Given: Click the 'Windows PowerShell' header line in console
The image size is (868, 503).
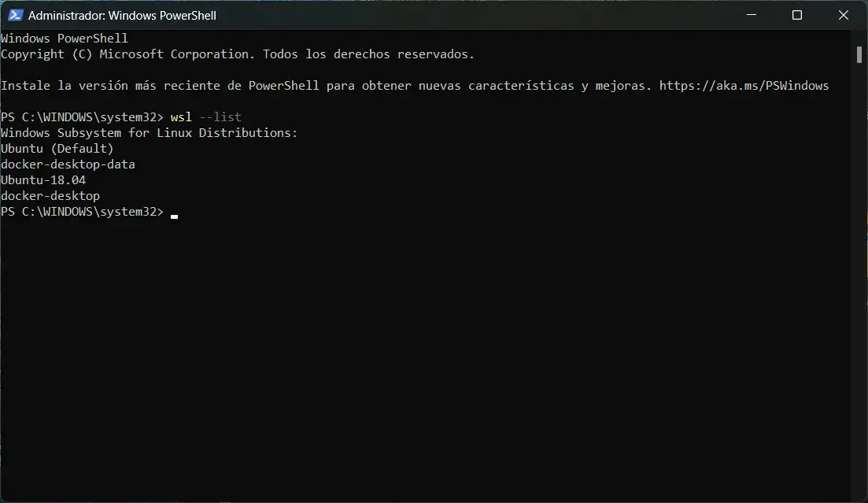Looking at the screenshot, I should pos(65,39).
